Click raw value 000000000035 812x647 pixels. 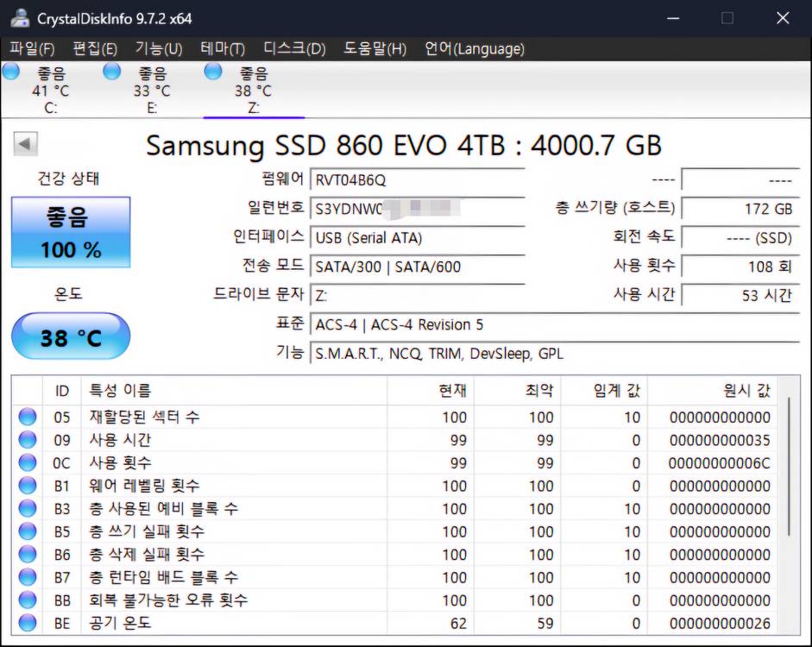[720, 440]
